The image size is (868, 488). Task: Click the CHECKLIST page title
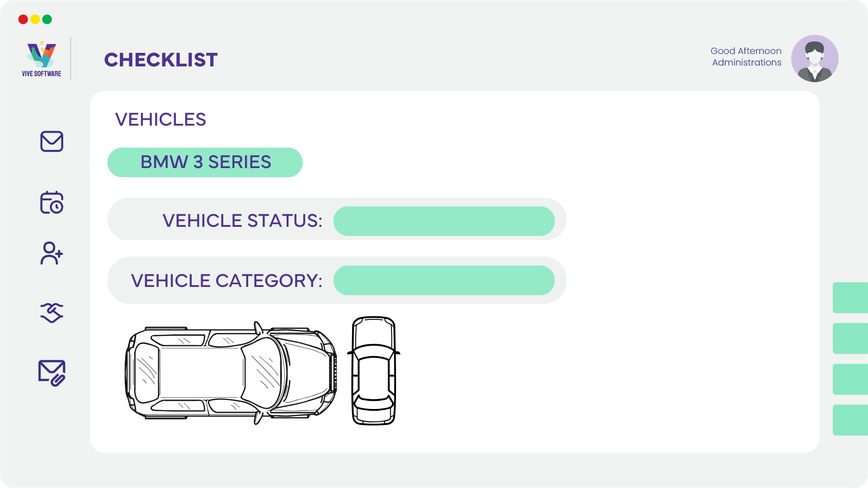pos(161,60)
